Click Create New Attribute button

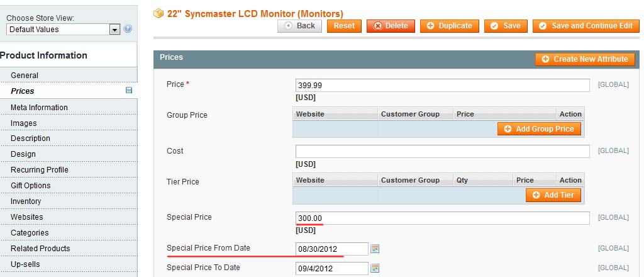tap(585, 59)
